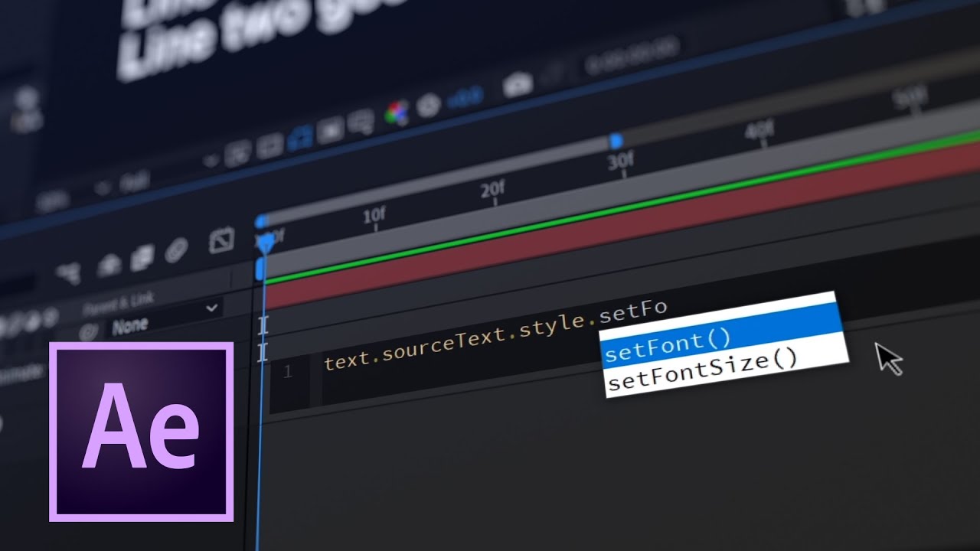The height and width of the screenshot is (551, 980).
Task: Click the 30f mark on the time ruler
Action: click(x=621, y=161)
